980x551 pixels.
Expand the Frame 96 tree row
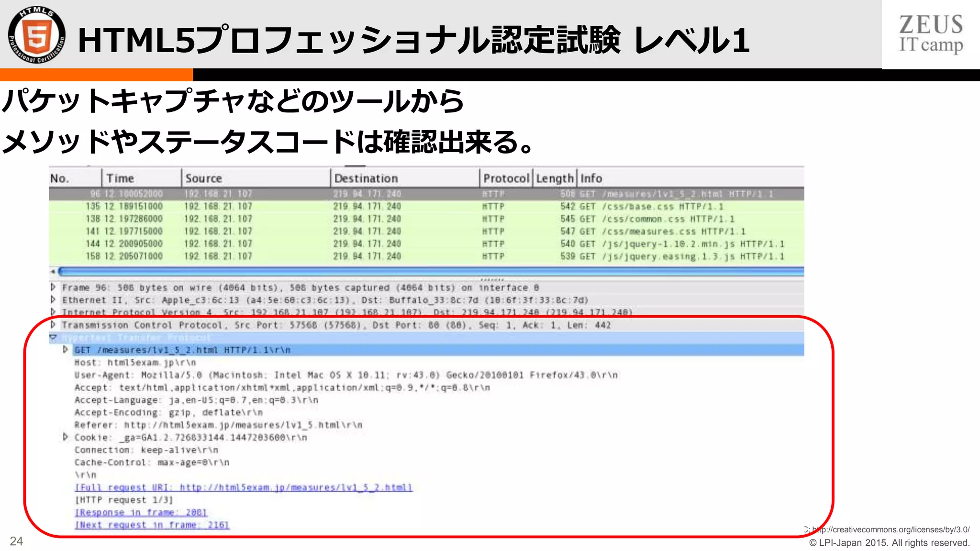pyautogui.click(x=53, y=287)
